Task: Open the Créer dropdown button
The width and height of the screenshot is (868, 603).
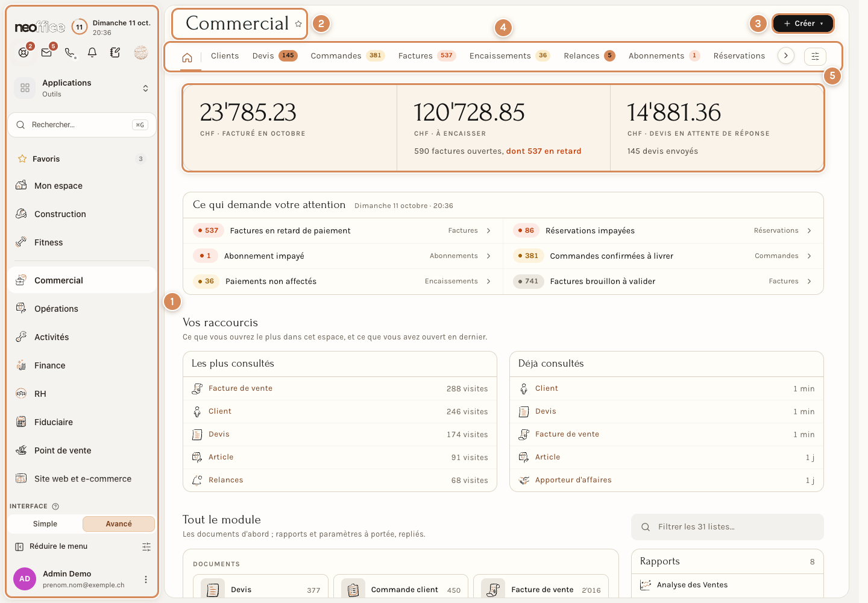Action: 804,24
